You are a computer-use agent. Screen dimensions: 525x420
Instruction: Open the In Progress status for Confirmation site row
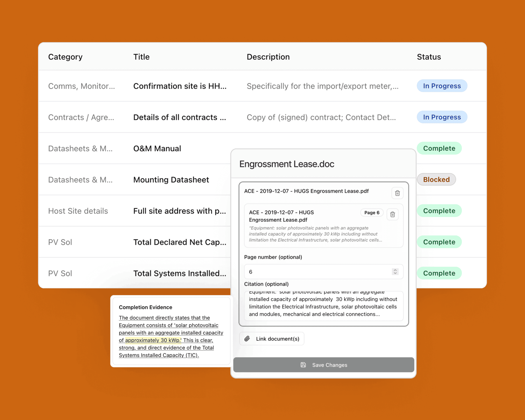(x=442, y=86)
